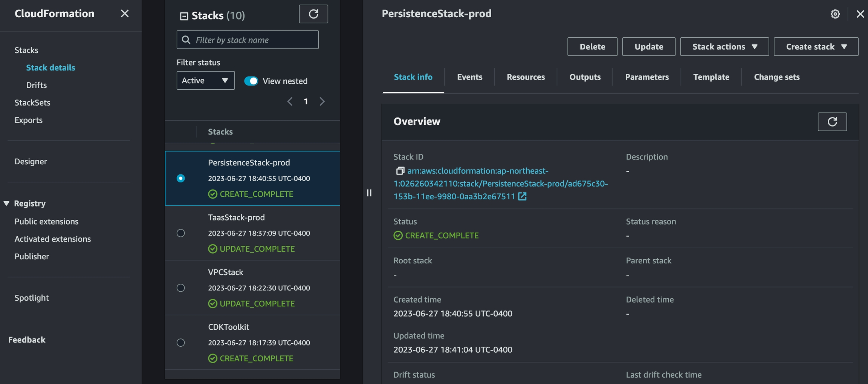Screen dimensions: 868x384
Task: Select the TaasStack-prod radio button
Action: pos(181,233)
